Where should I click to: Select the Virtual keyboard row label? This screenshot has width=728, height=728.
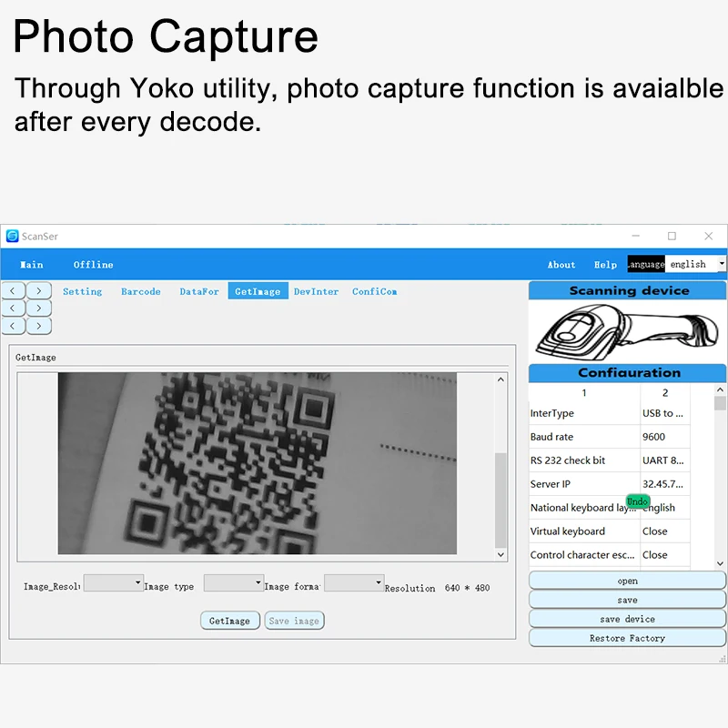click(567, 531)
